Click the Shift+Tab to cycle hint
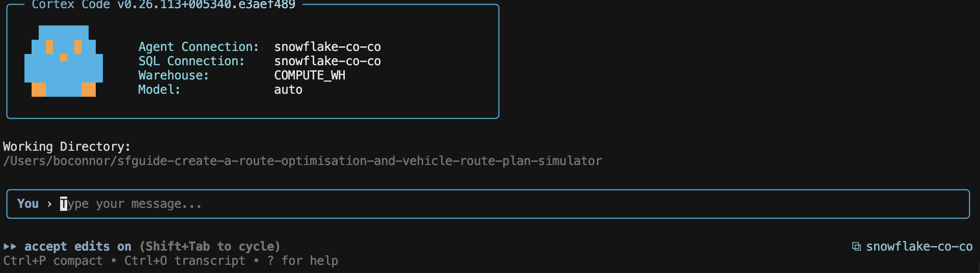The height and width of the screenshot is (273, 980). tap(210, 247)
